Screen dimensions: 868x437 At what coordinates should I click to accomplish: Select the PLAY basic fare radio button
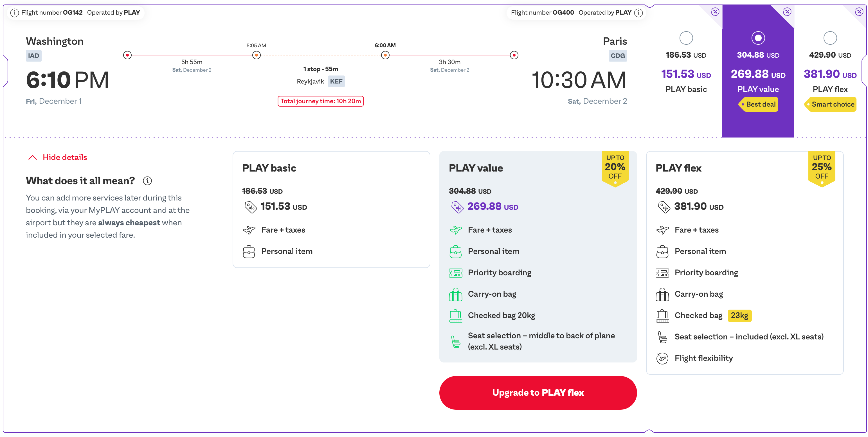point(686,38)
